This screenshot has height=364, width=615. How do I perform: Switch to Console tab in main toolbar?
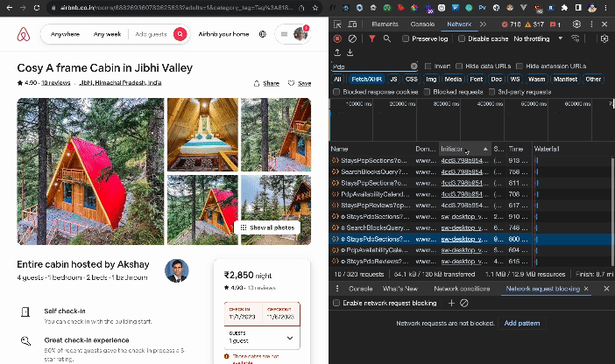coord(422,24)
